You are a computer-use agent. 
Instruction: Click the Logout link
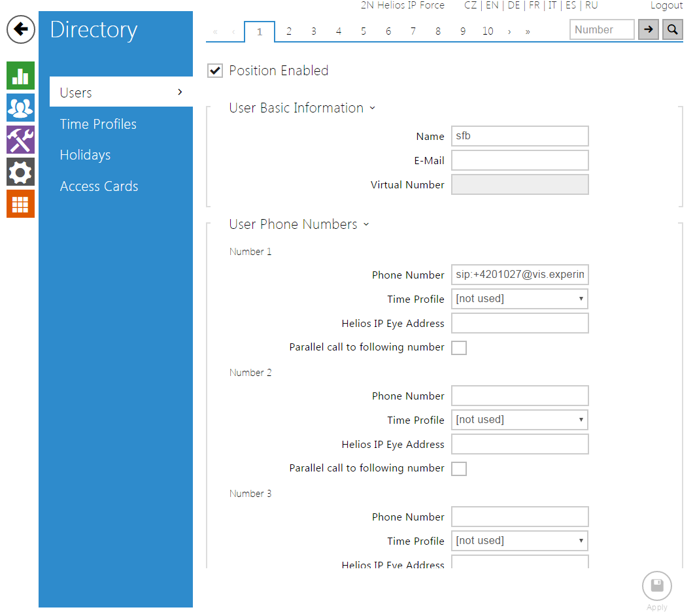666,5
